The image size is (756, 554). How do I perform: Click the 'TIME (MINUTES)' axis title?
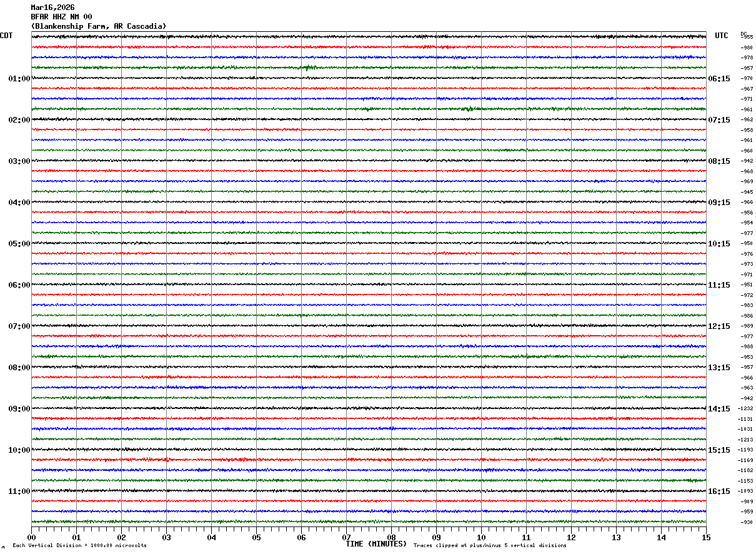pyautogui.click(x=376, y=544)
